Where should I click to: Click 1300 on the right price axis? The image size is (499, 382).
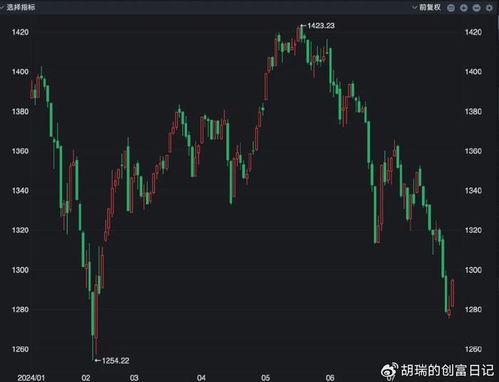[473, 270]
